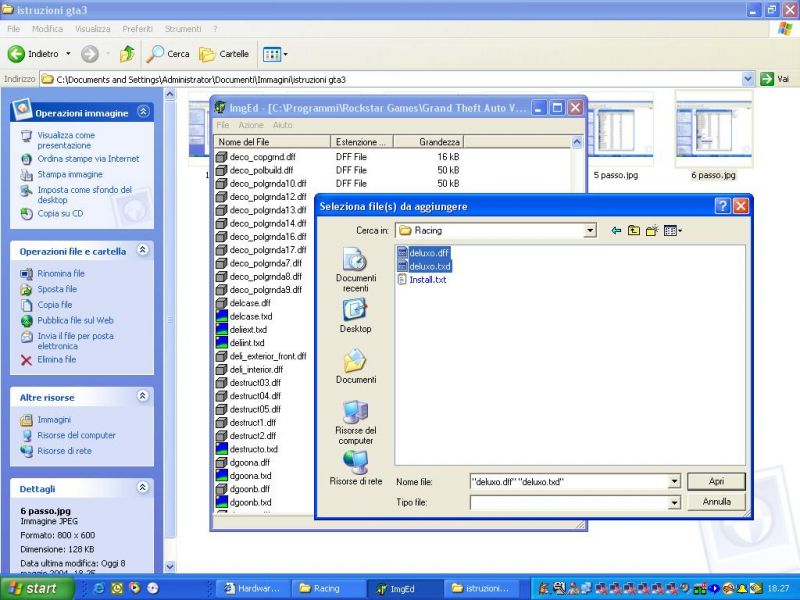Open the views icon in Explorer toolbar
This screenshot has height=600, width=800.
coord(274,54)
